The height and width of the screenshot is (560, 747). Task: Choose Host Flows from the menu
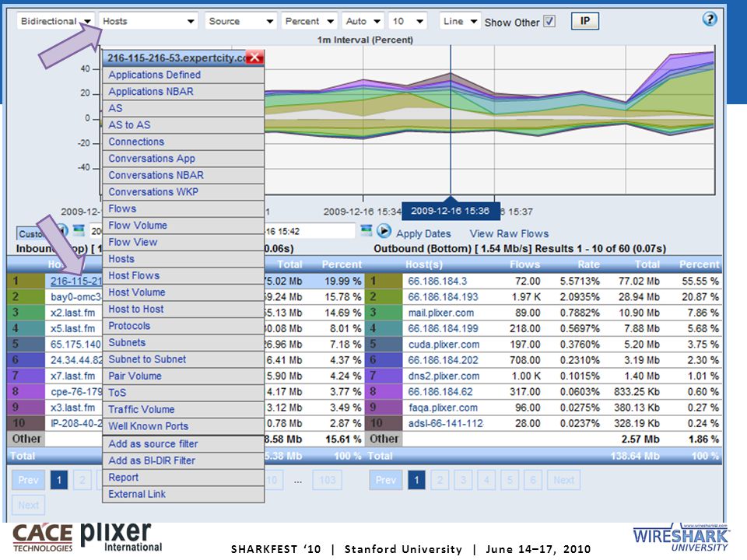[x=184, y=275]
